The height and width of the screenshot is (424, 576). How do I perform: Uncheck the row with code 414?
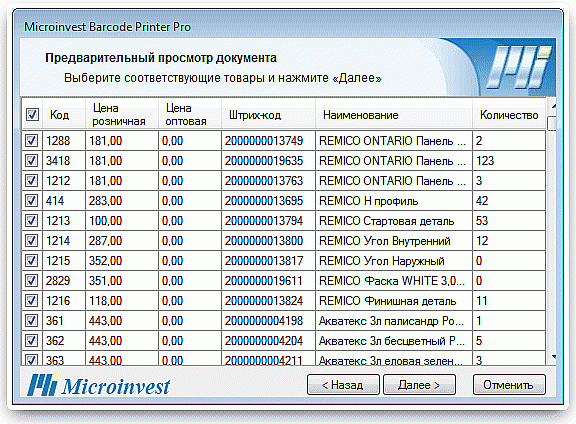point(31,200)
